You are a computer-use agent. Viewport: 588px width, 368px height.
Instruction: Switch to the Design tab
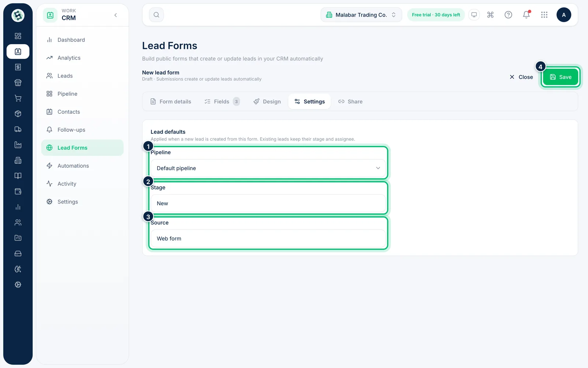click(x=267, y=102)
